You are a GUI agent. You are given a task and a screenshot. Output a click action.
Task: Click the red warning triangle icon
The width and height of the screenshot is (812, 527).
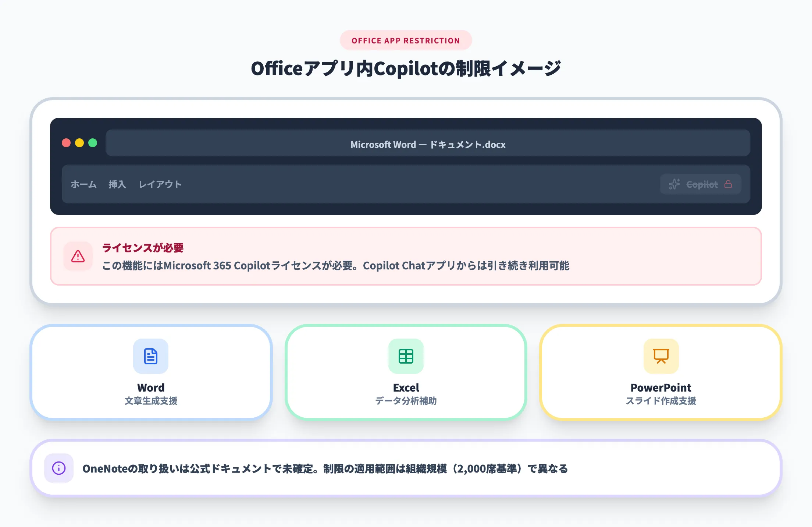(78, 256)
